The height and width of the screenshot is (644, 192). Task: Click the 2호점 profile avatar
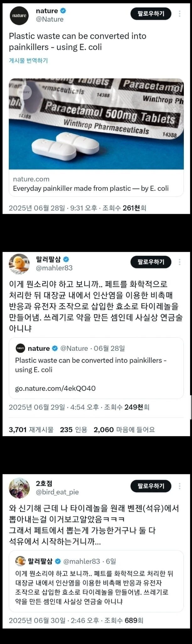19,488
